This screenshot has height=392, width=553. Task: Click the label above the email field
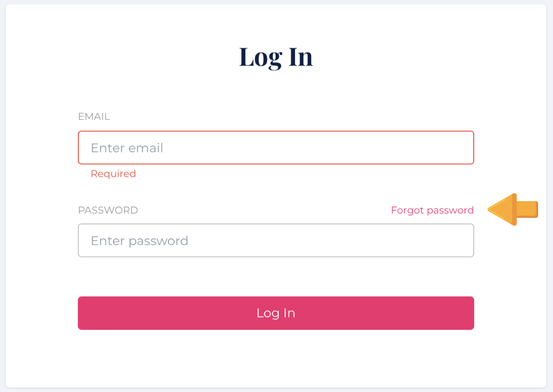[94, 117]
